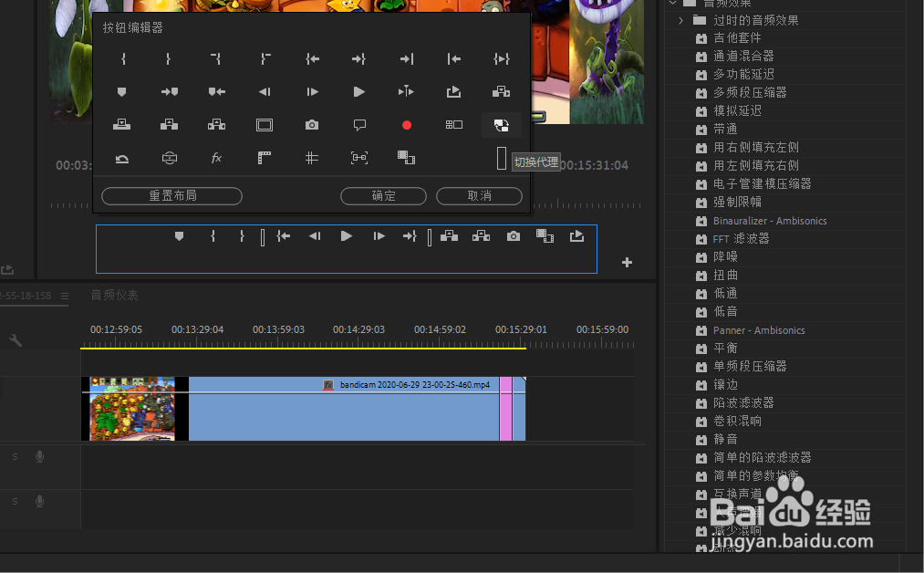Click Go to Next Marker icon

170,92
